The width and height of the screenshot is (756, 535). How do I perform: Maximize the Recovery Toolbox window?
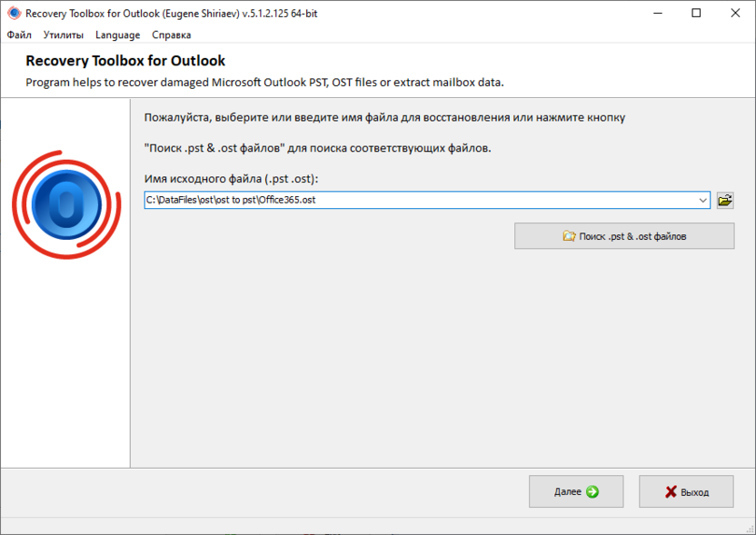(x=697, y=13)
